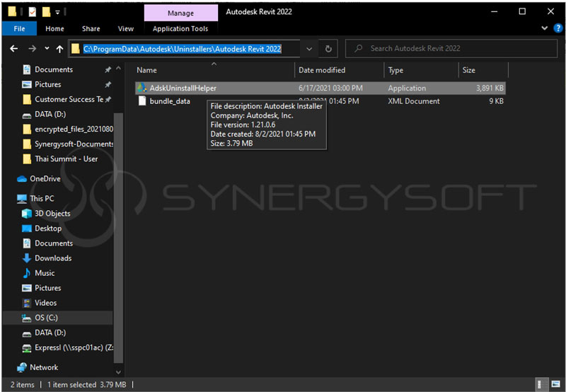
Task: Click navigation pane scroll up arrow
Action: pyautogui.click(x=118, y=69)
